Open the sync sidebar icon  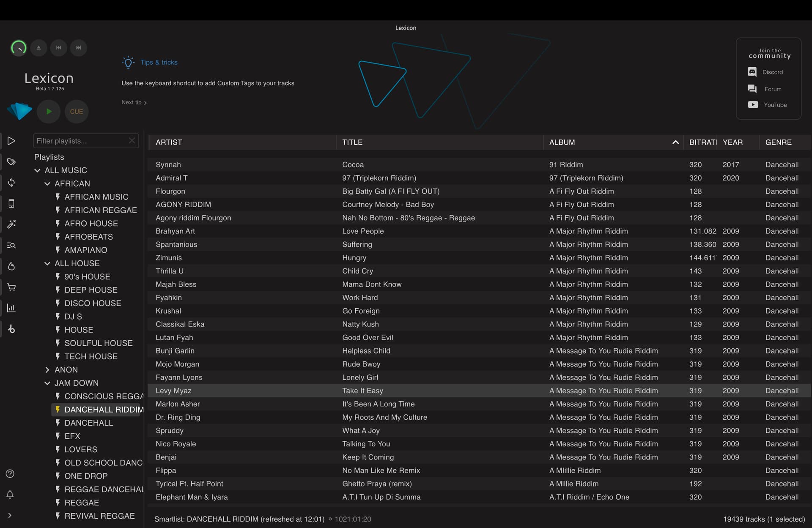pos(11,183)
